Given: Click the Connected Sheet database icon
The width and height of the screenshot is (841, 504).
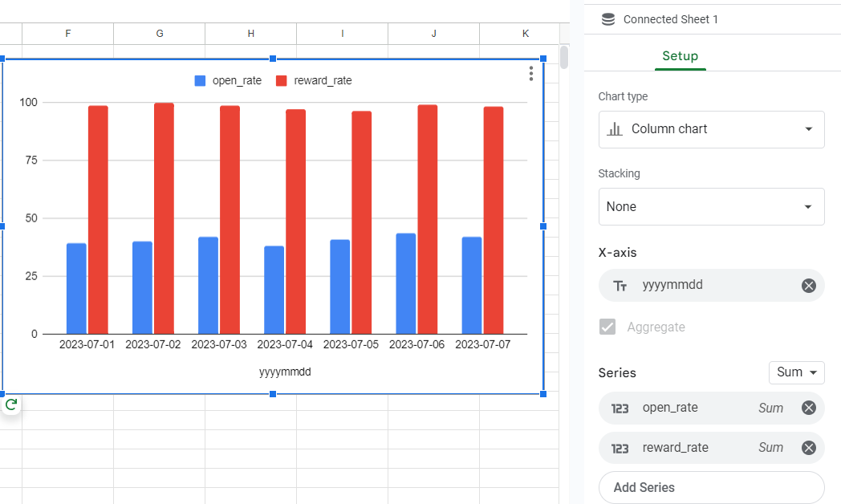Looking at the screenshot, I should [x=608, y=19].
